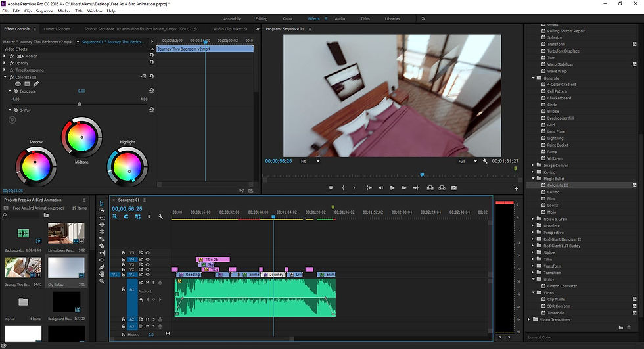644x349 pixels.
Task: Export frame with the camera icon
Action: point(454,187)
